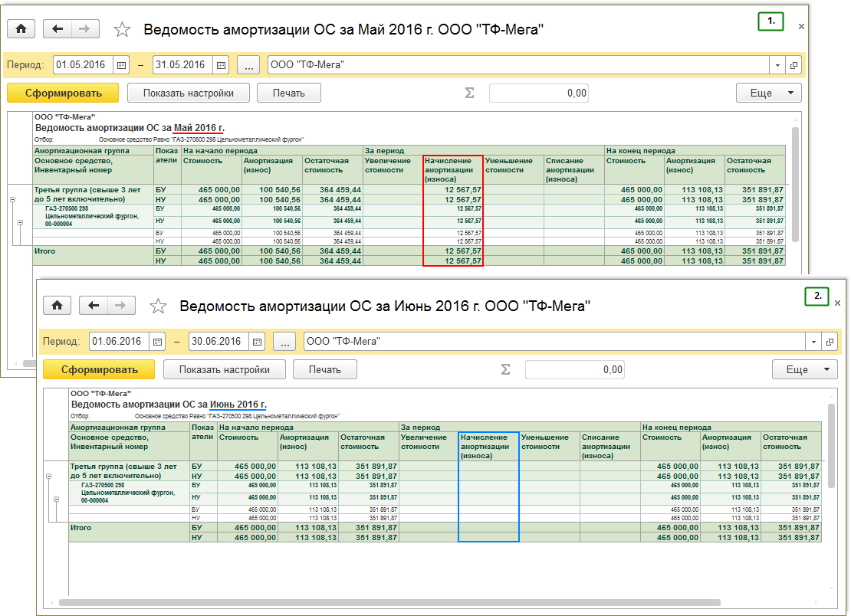Click back arrow in May report window
This screenshot has width=851, height=616.
(x=58, y=29)
